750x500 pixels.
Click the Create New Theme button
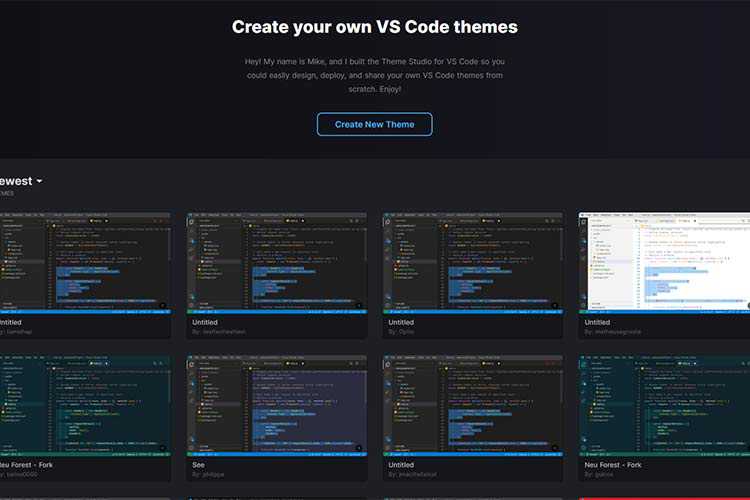374,124
